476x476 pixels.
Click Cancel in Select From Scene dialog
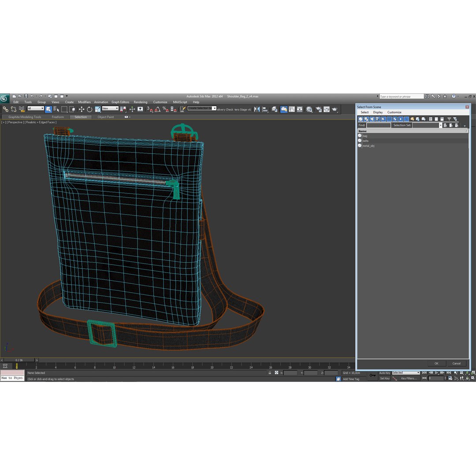(x=456, y=363)
